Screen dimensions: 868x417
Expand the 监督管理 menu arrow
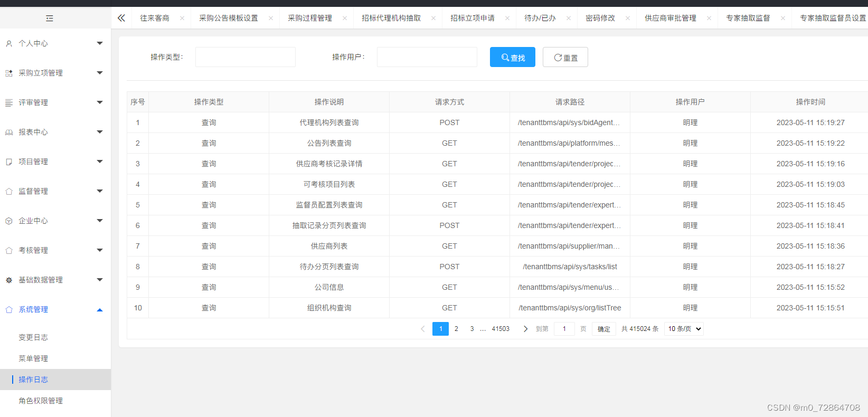point(100,191)
